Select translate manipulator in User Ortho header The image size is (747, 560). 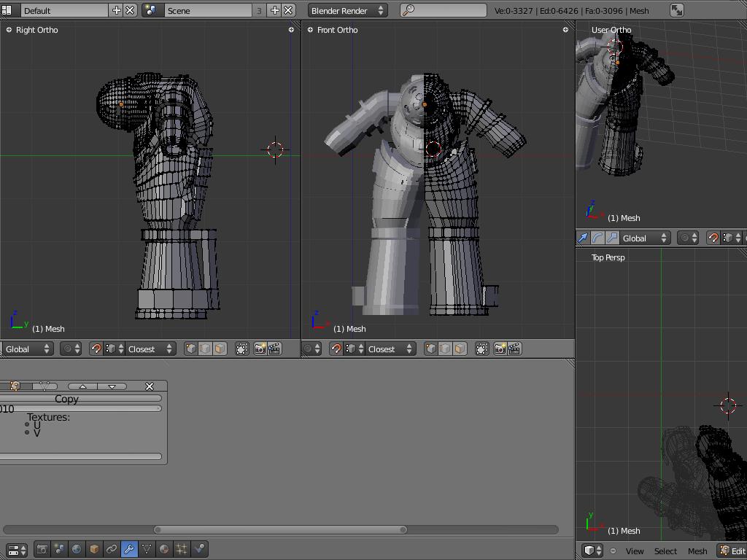click(x=583, y=238)
